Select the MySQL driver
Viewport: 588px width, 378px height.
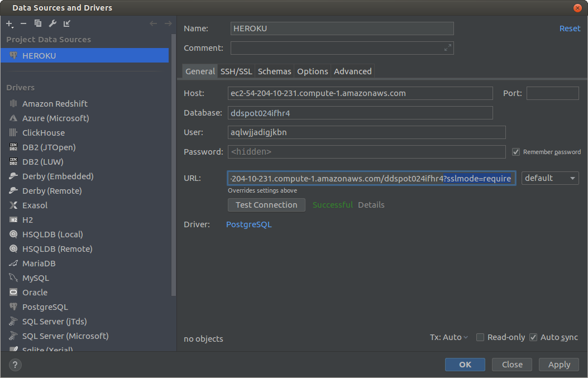click(x=35, y=277)
